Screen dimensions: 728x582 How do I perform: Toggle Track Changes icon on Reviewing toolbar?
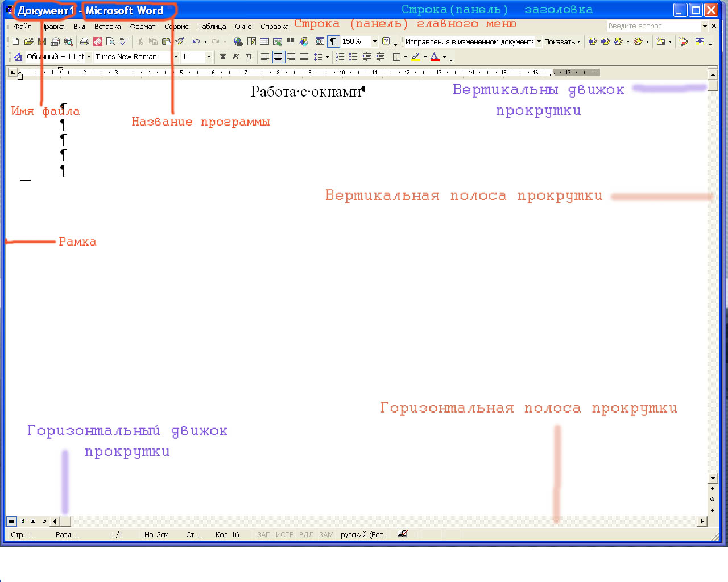684,41
